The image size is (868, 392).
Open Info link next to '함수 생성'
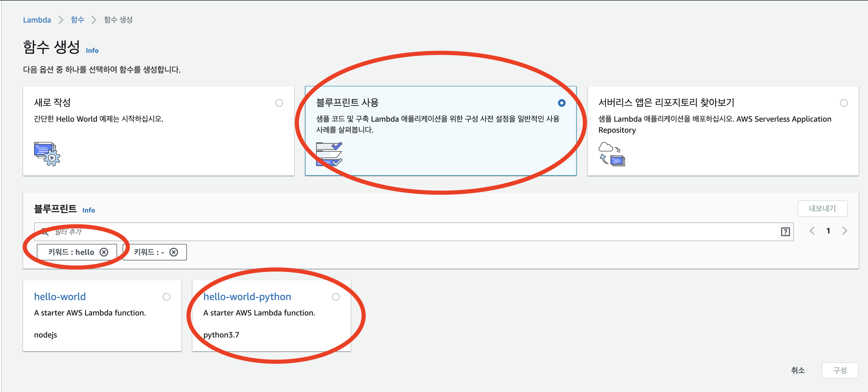click(92, 51)
